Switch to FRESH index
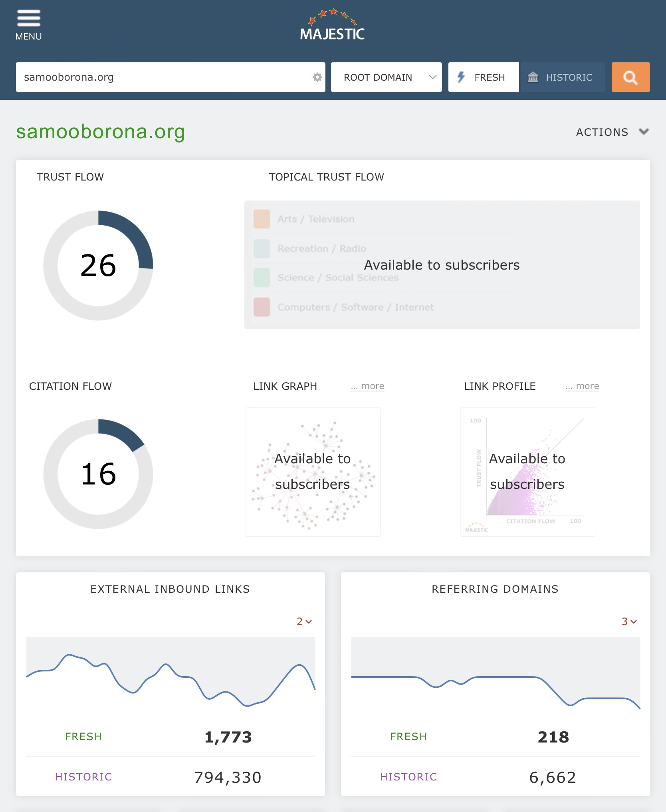Screen dimensions: 666x812 tap(484, 77)
